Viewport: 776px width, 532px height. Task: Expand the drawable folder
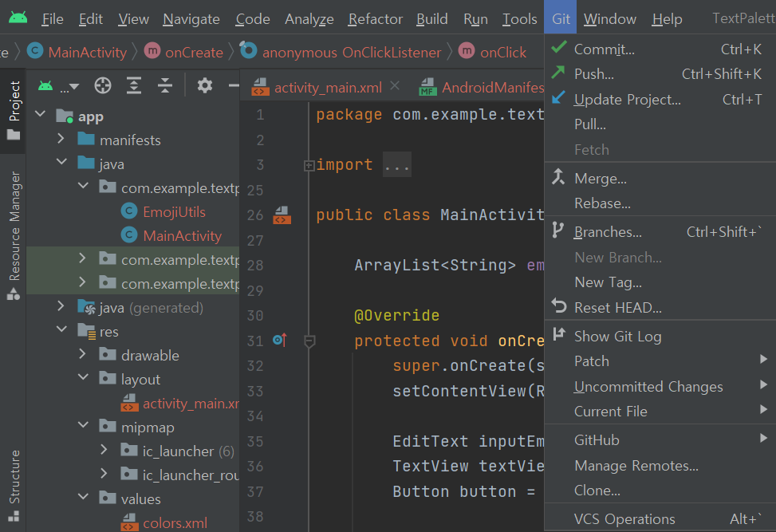pyautogui.click(x=83, y=354)
